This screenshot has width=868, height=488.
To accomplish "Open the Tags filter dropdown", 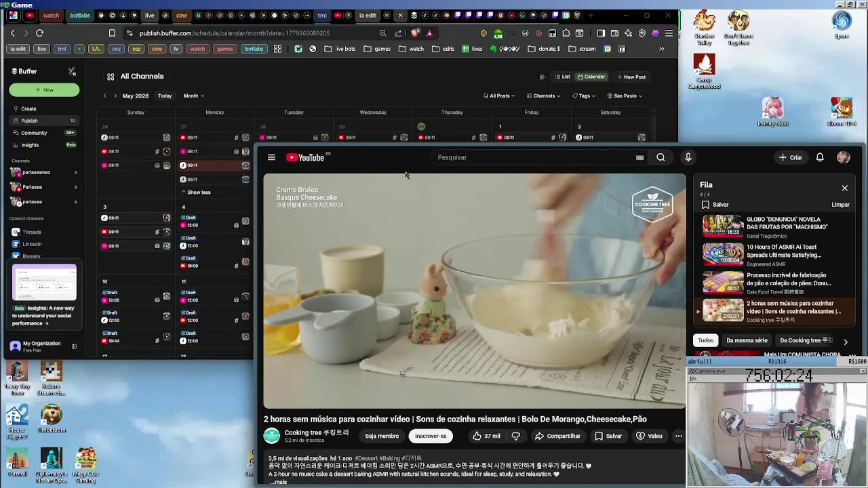I will 585,96.
